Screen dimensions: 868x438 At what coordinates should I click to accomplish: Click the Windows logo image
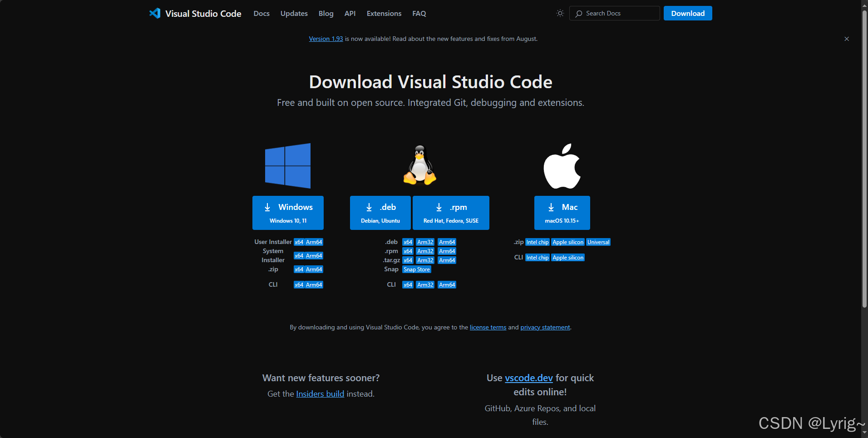288,166
